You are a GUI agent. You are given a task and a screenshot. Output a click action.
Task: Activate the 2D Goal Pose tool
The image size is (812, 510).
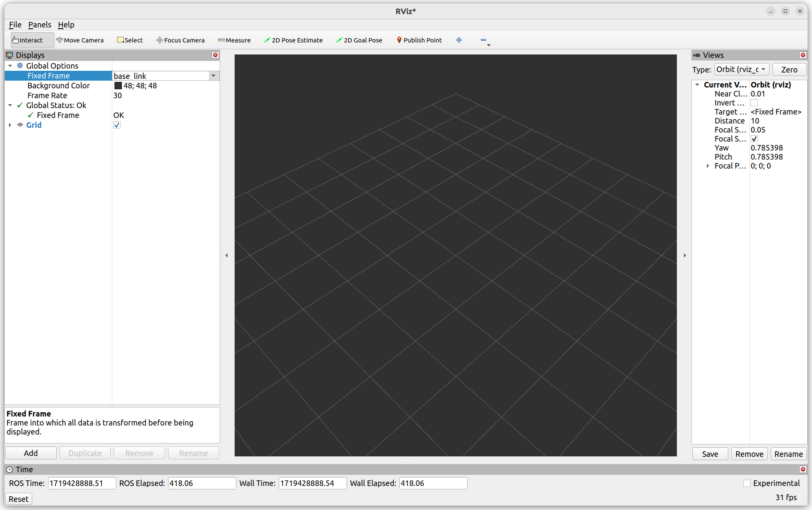(359, 40)
